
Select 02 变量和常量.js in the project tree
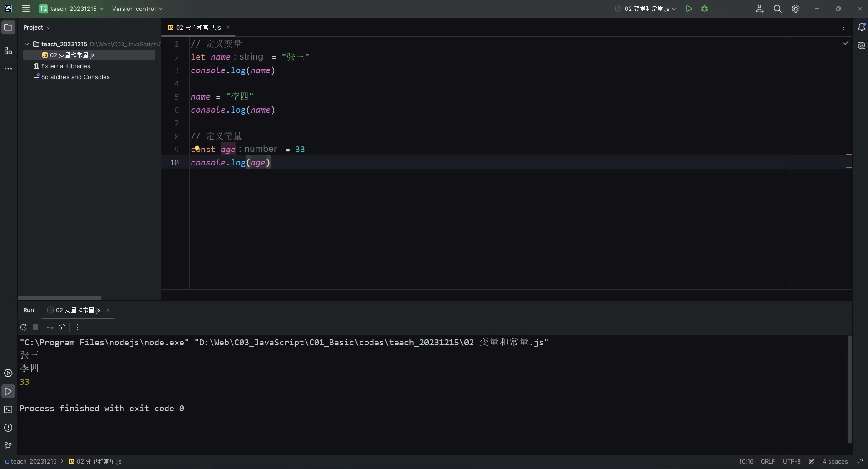coord(73,55)
